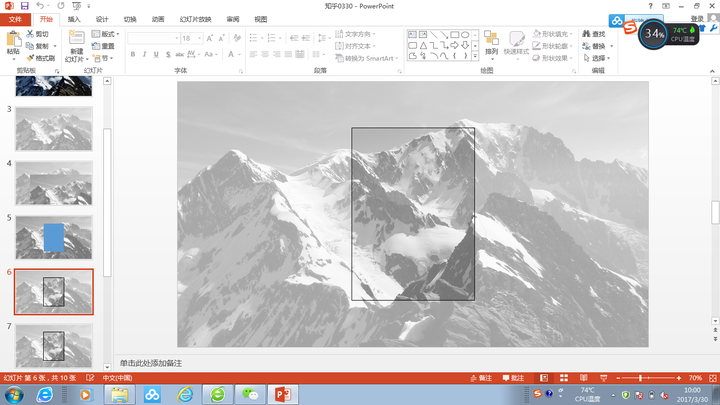Open the Section (节) dropdown
This screenshot has width=720, height=405.
pos(103,58)
